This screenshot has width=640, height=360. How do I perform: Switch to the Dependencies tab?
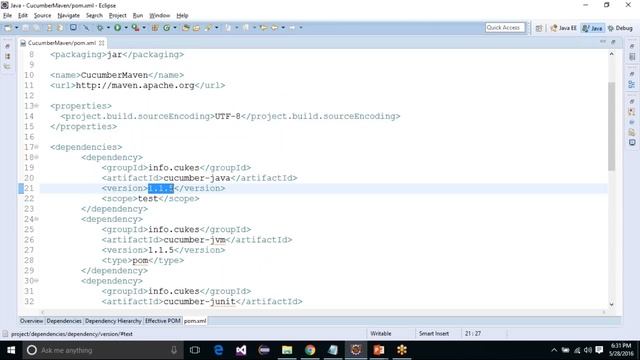(64, 321)
